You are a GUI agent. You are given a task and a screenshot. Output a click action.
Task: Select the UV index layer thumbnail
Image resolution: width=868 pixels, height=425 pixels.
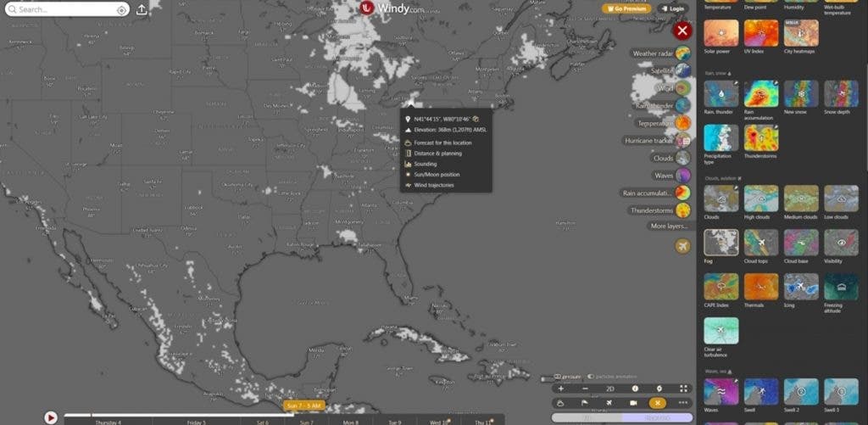(x=761, y=33)
